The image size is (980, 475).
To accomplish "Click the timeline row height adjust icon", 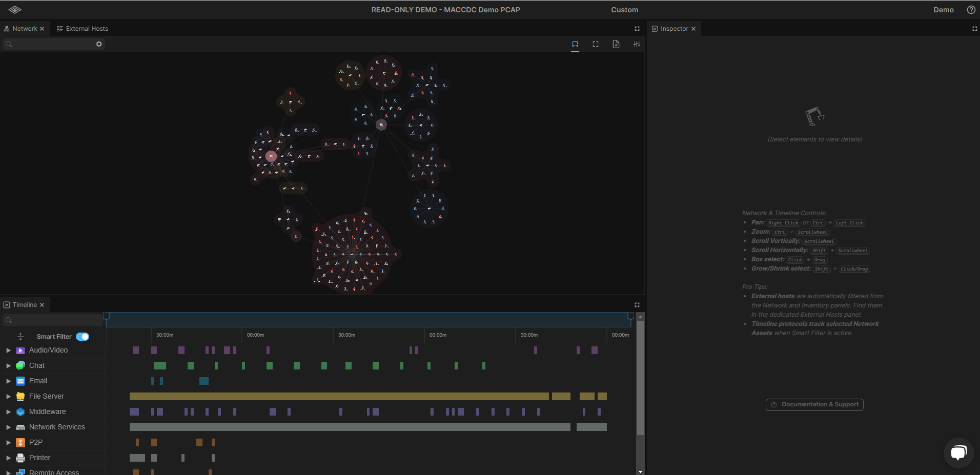I will pos(21,337).
